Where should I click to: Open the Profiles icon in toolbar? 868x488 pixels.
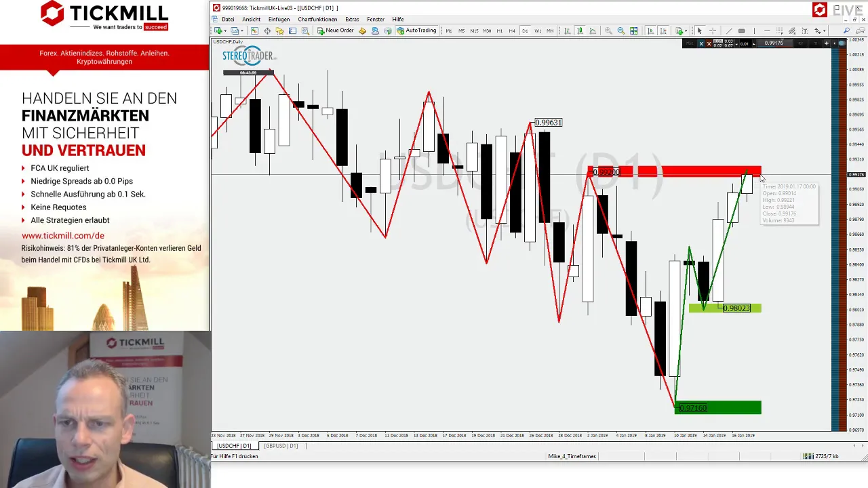pyautogui.click(x=235, y=30)
